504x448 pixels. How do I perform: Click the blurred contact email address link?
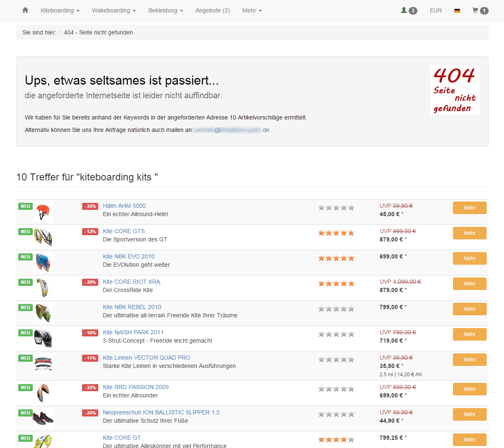coord(231,130)
